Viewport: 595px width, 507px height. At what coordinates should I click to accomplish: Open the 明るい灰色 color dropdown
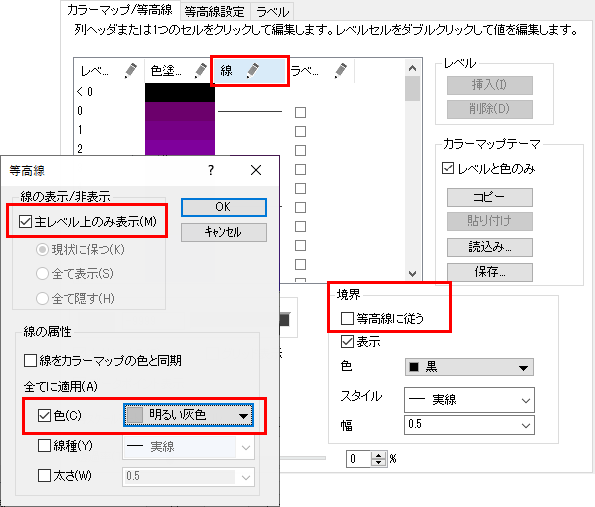point(189,415)
